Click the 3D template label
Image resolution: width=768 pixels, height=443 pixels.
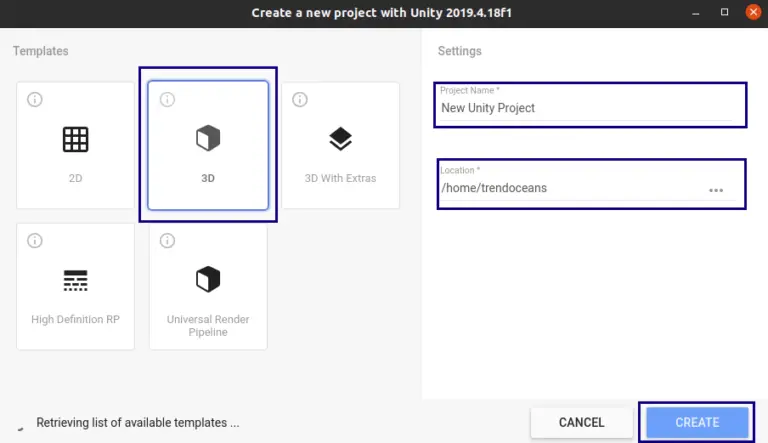pos(207,179)
